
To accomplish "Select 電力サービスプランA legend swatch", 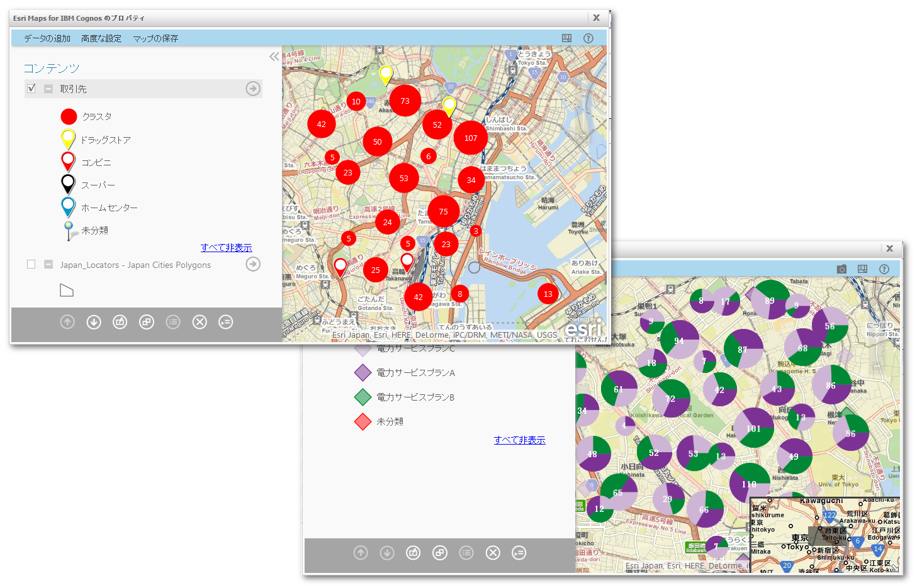I will click(x=363, y=372).
